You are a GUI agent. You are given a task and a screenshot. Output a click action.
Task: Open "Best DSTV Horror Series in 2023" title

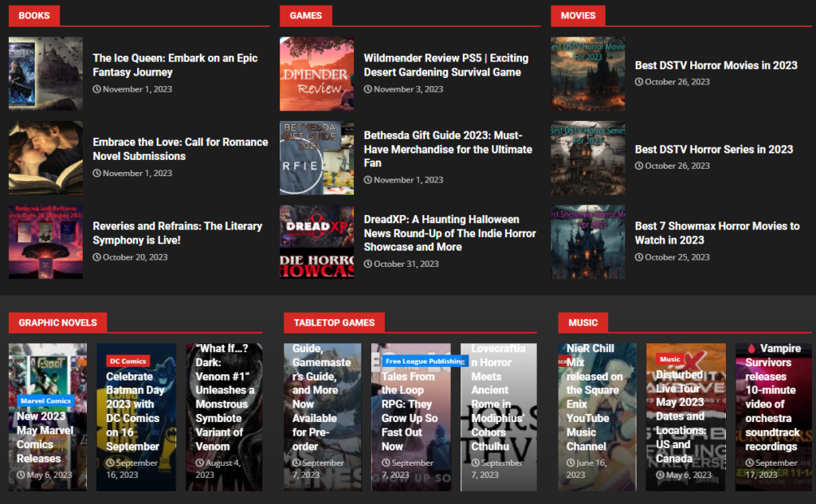714,149
